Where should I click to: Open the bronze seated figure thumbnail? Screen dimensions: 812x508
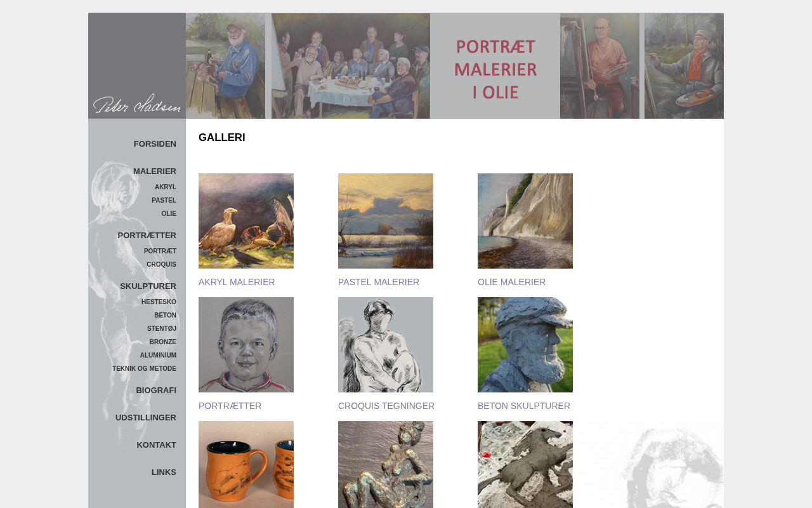(386, 464)
